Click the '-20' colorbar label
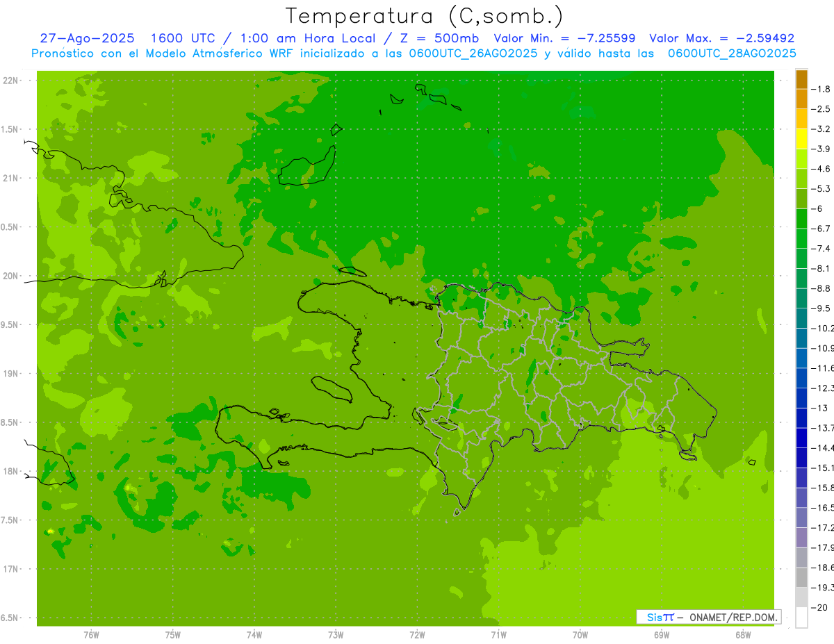This screenshot has height=644, width=834. pyautogui.click(x=819, y=607)
